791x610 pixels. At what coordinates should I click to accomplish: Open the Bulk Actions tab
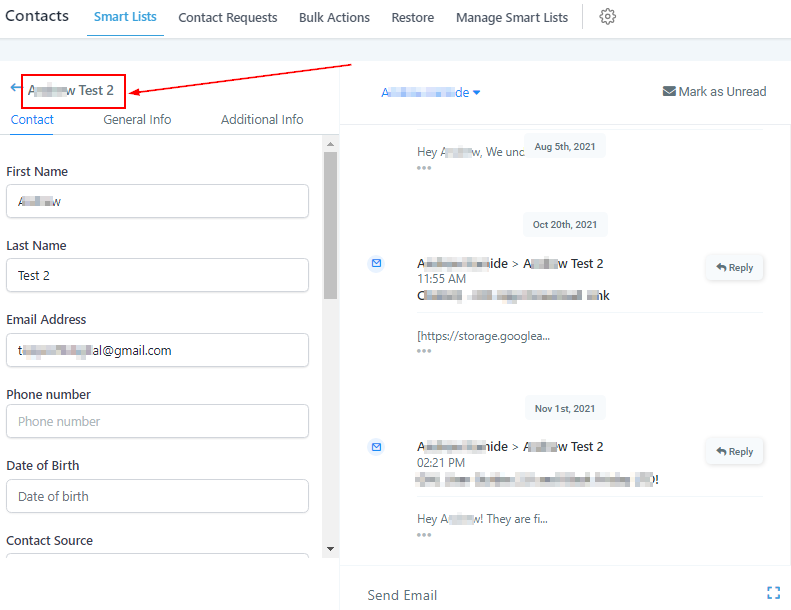pyautogui.click(x=334, y=17)
